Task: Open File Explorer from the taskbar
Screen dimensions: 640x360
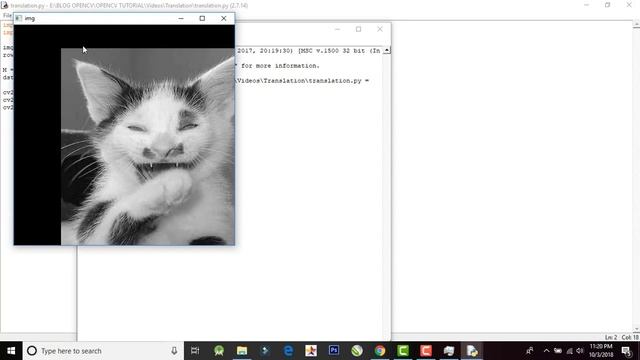Action: click(x=242, y=351)
